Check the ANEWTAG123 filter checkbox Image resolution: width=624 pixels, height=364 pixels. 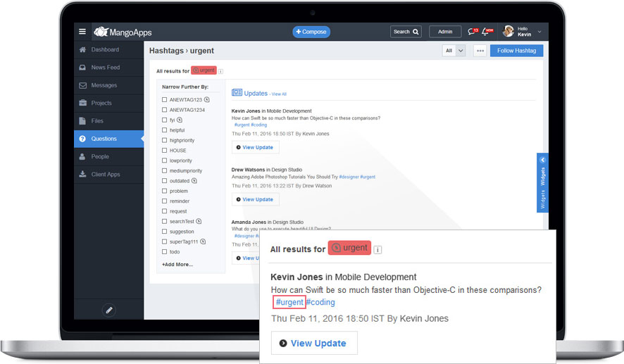[x=164, y=99]
